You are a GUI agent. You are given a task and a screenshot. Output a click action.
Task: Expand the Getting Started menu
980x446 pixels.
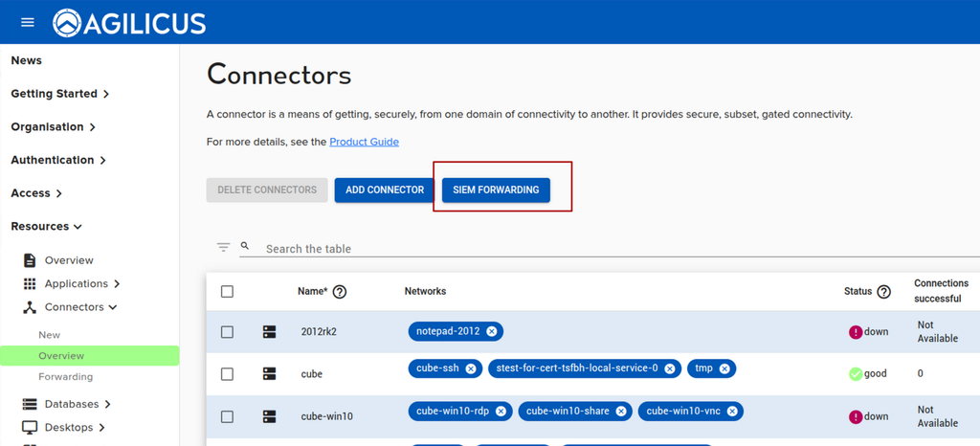coord(60,94)
